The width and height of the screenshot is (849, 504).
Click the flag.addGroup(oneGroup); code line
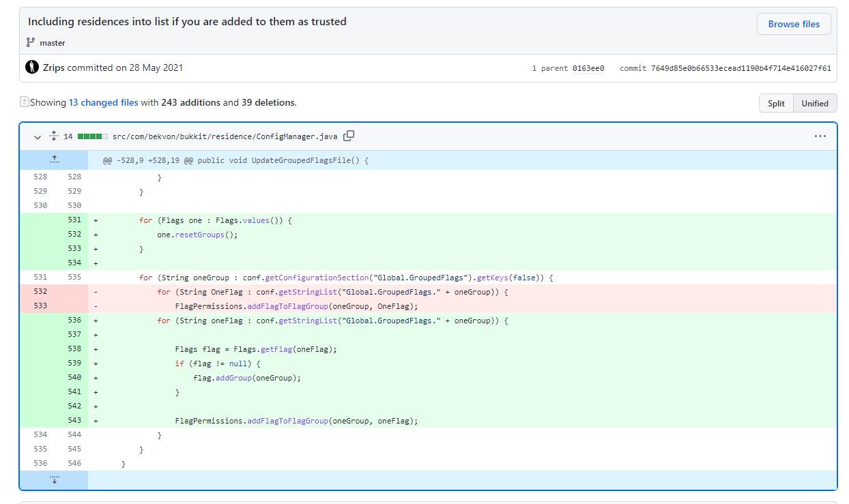coord(247,378)
